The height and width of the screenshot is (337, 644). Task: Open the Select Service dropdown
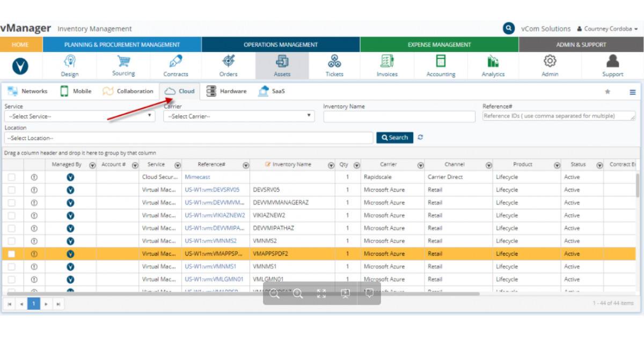coord(79,116)
